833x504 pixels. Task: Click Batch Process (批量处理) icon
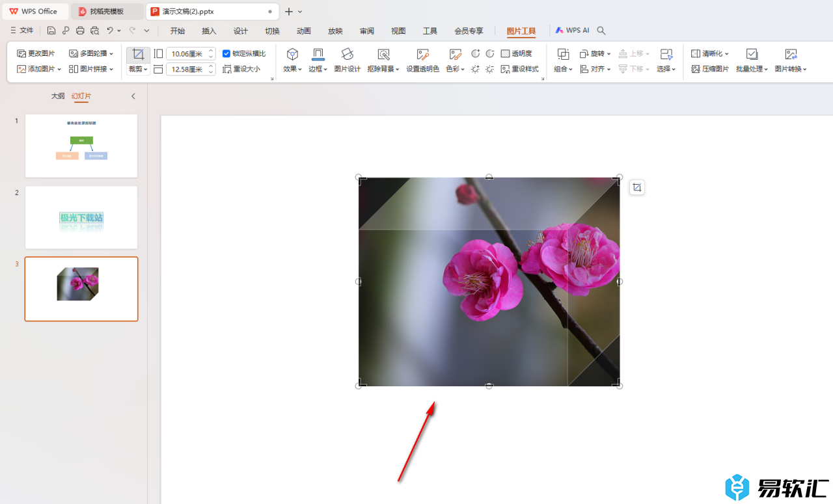752,54
